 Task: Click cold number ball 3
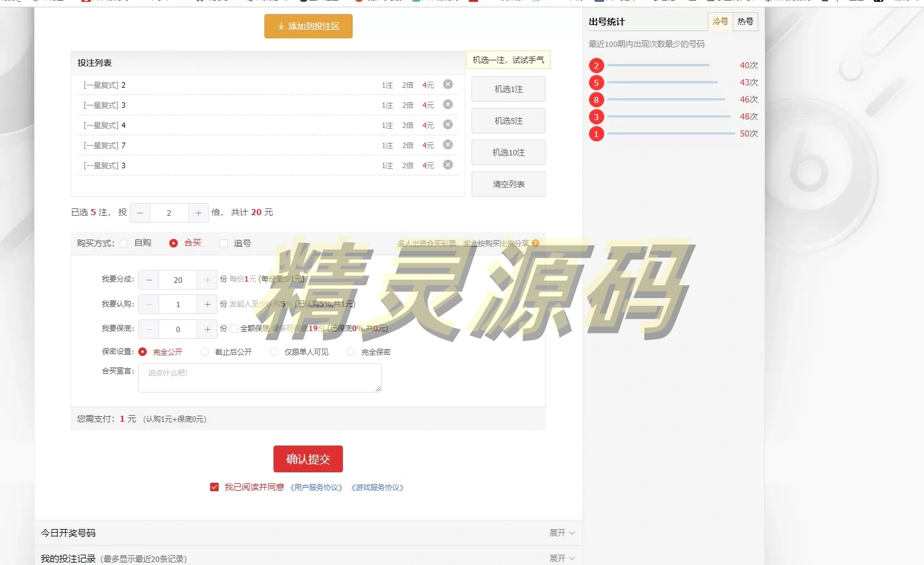(596, 117)
